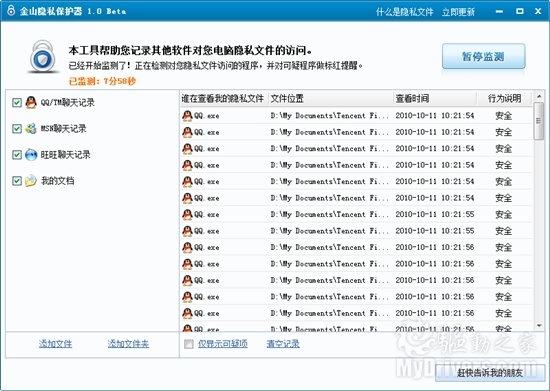Select the 旺旺聊天记录 label text
This screenshot has width=550, height=391.
tap(66, 155)
